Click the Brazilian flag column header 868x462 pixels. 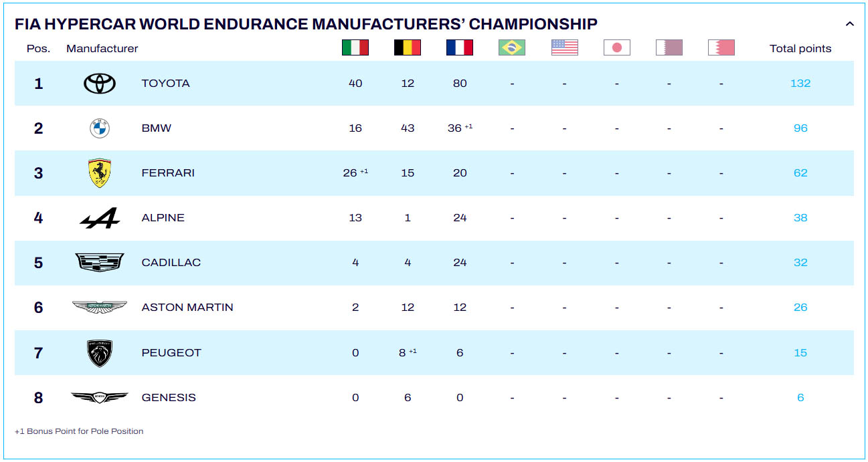point(512,47)
